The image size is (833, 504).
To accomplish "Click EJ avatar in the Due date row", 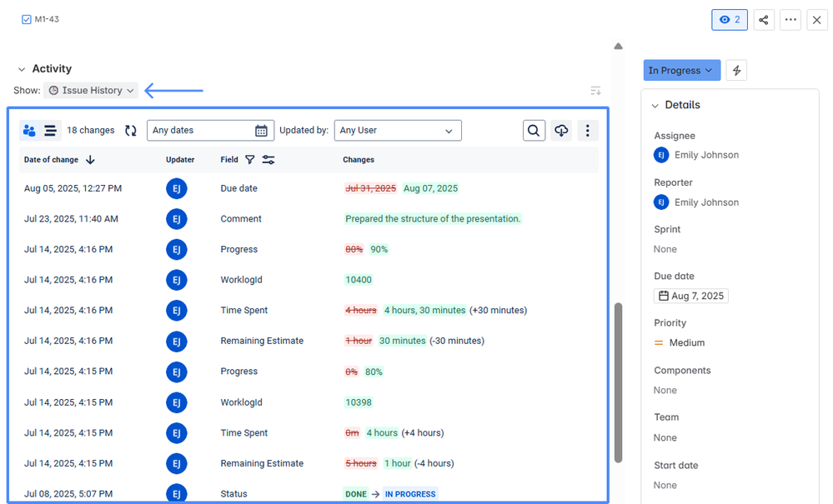I will click(177, 188).
